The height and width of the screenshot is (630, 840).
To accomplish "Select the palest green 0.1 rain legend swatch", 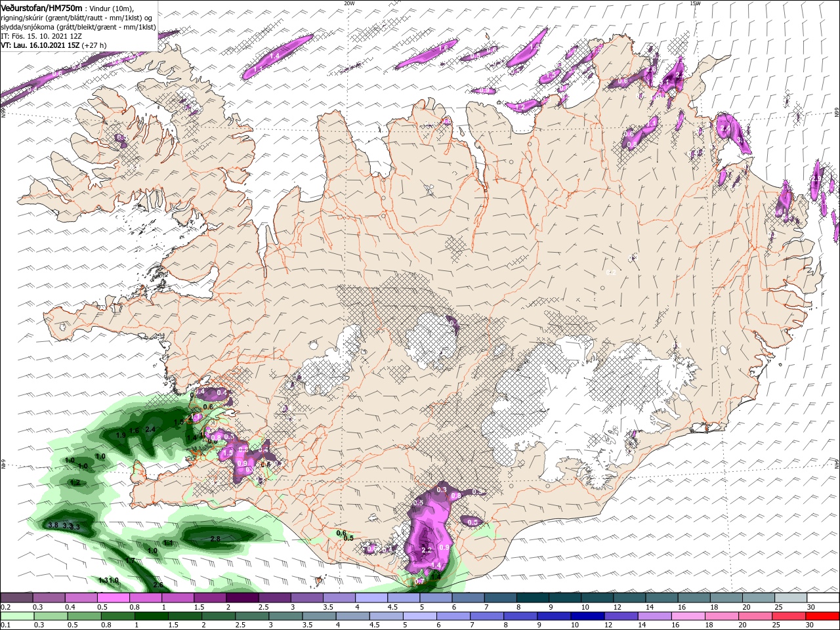I will pyautogui.click(x=16, y=616).
